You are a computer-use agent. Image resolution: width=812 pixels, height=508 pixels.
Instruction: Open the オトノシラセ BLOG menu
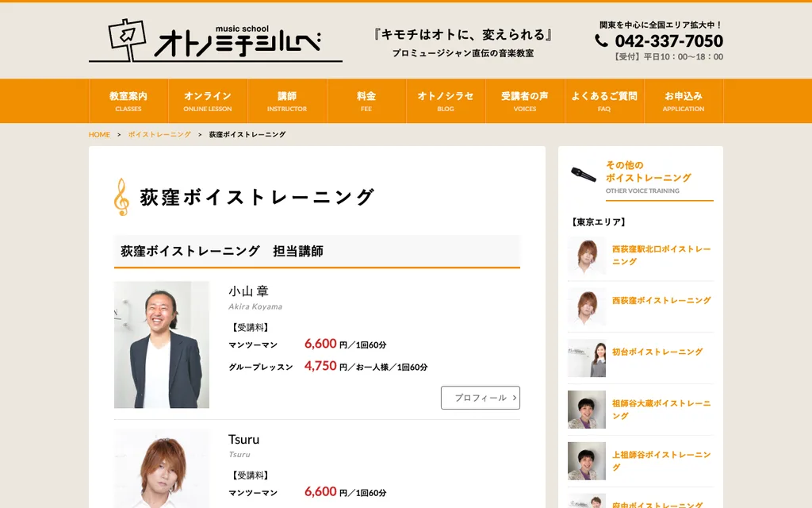tap(446, 101)
